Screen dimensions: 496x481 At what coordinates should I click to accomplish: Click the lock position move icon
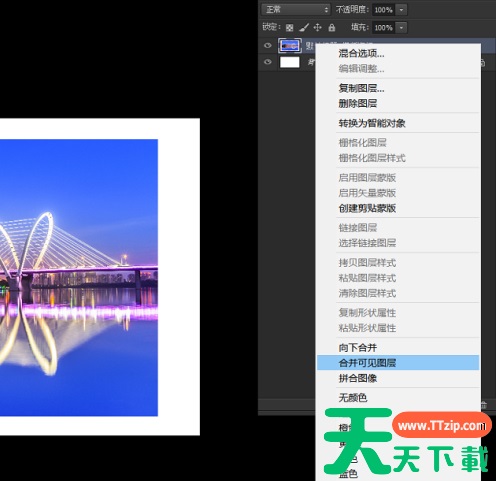pos(317,27)
